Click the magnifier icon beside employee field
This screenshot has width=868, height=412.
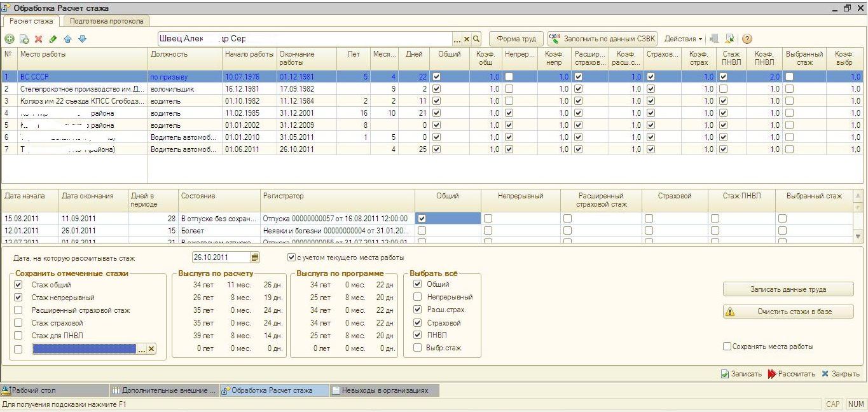pyautogui.click(x=476, y=39)
